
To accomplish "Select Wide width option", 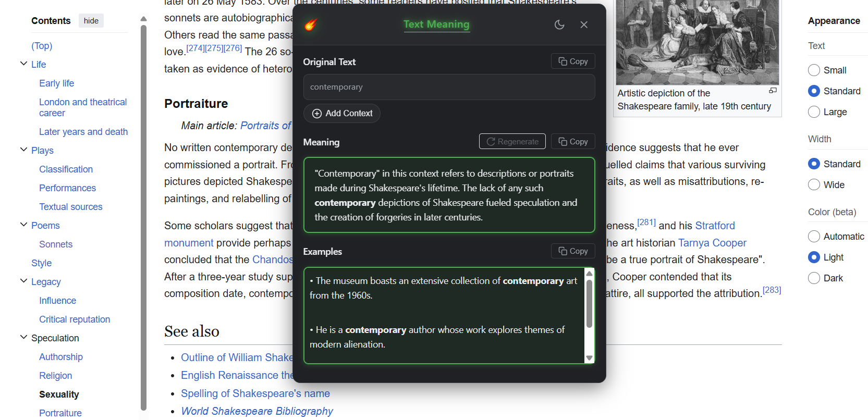I will (814, 184).
